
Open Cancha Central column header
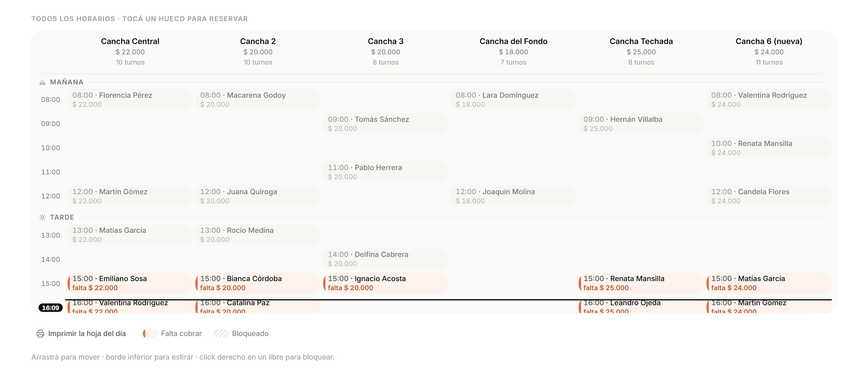click(x=130, y=52)
